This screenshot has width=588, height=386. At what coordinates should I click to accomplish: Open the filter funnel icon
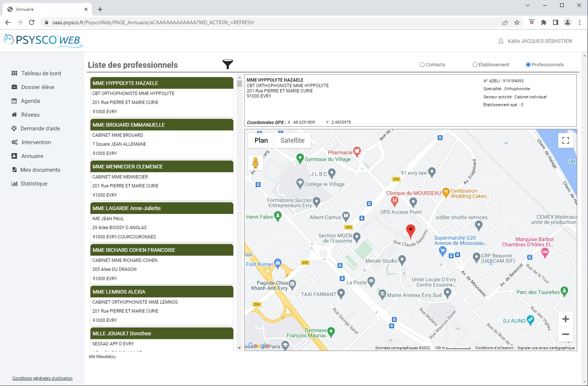[227, 64]
